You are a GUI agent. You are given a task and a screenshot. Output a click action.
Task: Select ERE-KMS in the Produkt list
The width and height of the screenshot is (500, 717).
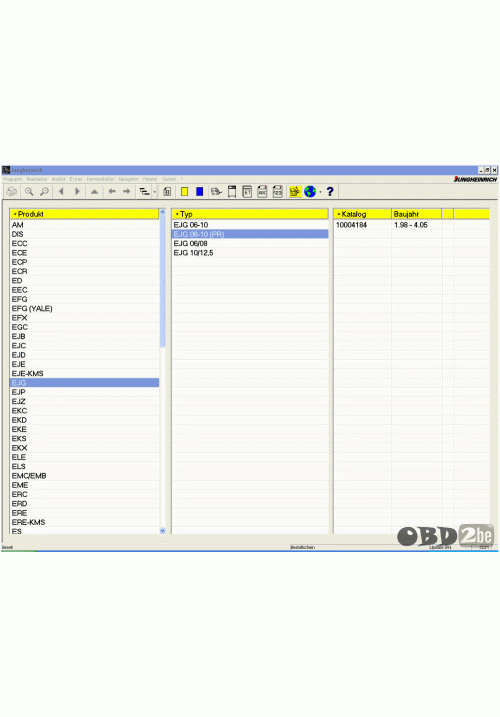point(84,522)
